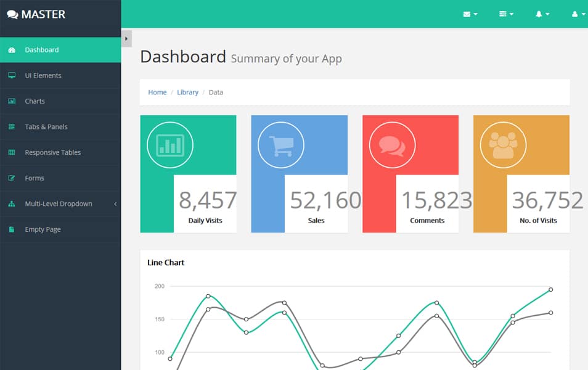This screenshot has height=370, width=588.
Task: Click the tasks list icon in header
Action: pos(503,14)
